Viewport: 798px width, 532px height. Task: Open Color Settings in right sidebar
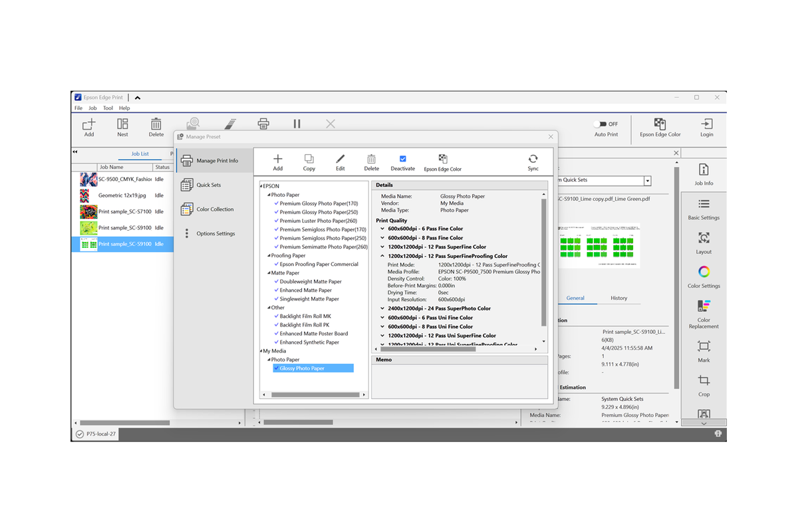[x=704, y=277]
